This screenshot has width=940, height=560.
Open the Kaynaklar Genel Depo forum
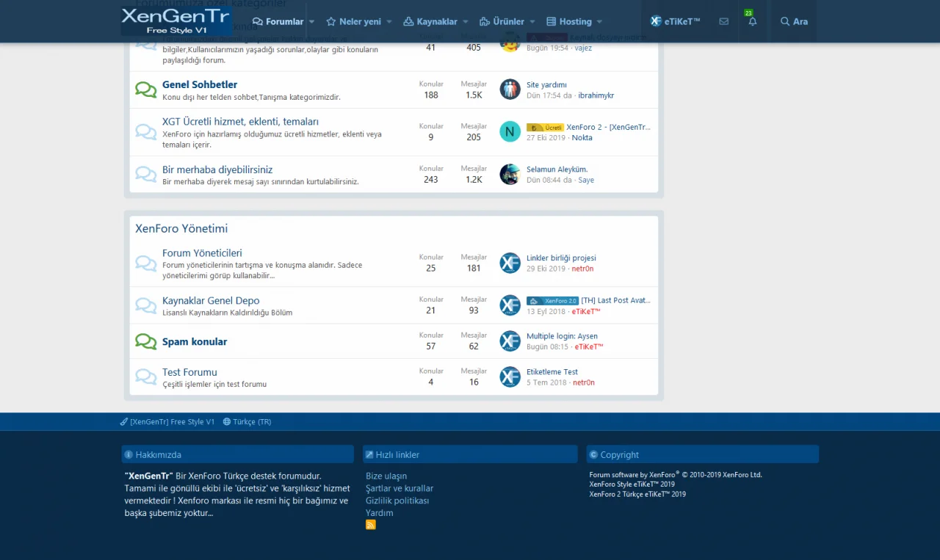(x=211, y=300)
